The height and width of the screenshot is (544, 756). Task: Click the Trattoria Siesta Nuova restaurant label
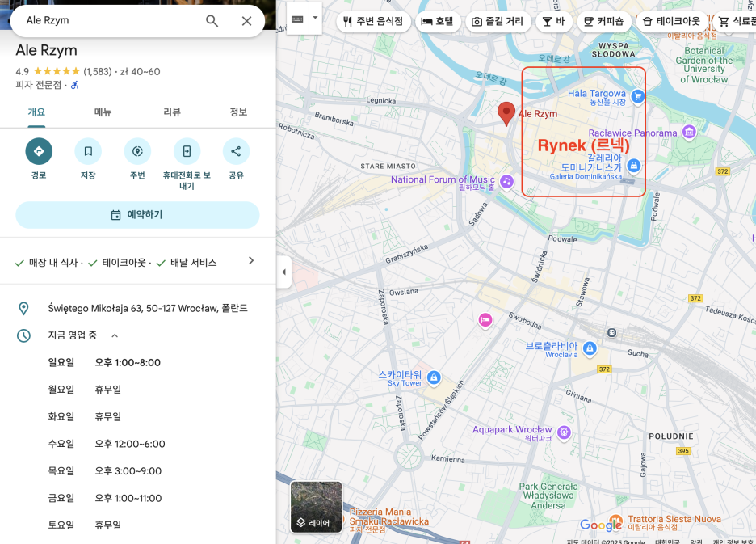pyautogui.click(x=674, y=523)
